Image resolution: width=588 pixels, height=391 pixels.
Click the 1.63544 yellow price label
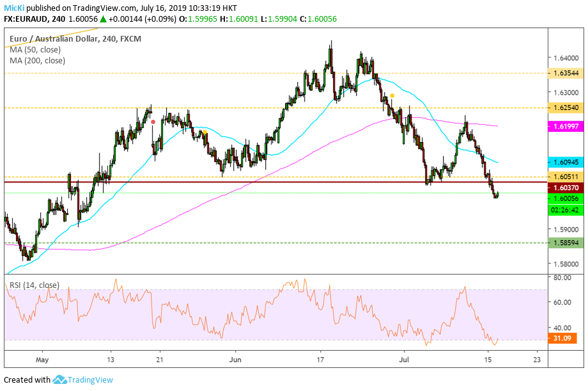pos(566,73)
